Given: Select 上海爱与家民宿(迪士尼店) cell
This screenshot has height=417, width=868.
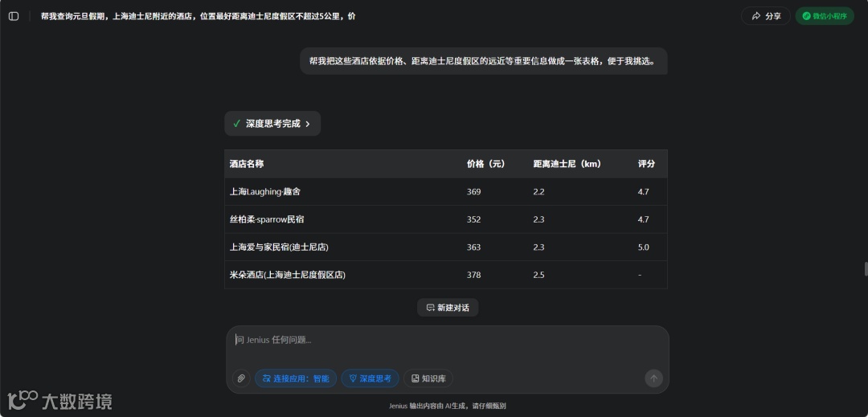Looking at the screenshot, I should pyautogui.click(x=279, y=247).
